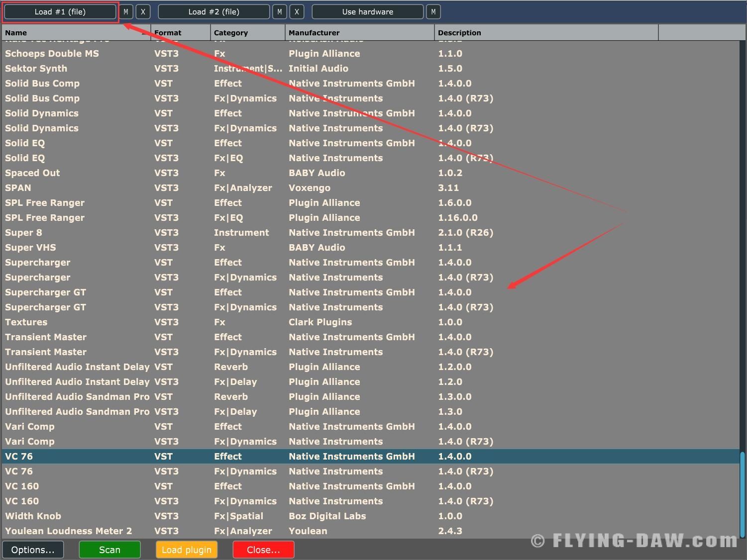Select VC 160 VST row

[370, 486]
